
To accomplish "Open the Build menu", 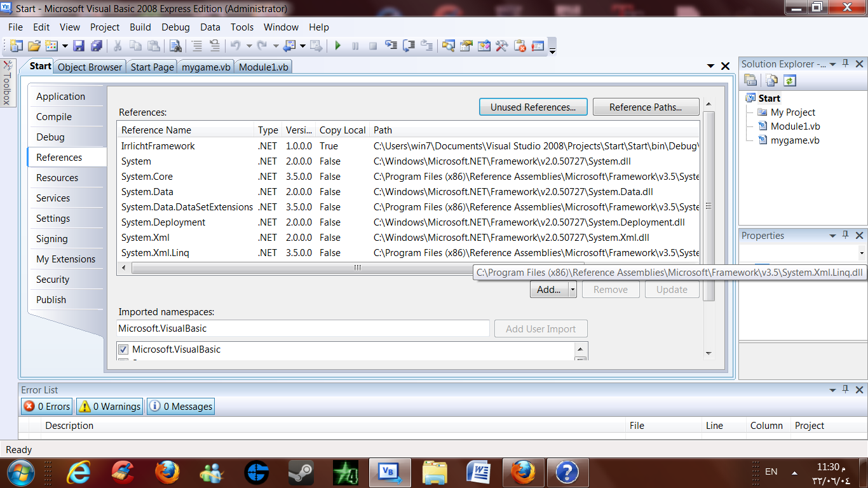I will pos(140,27).
